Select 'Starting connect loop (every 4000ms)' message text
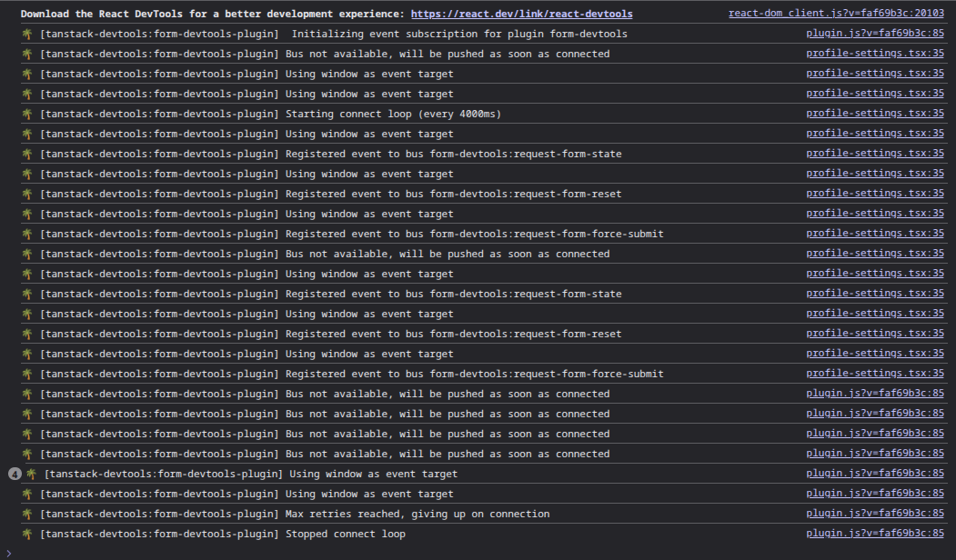This screenshot has height=560, width=956. [393, 114]
